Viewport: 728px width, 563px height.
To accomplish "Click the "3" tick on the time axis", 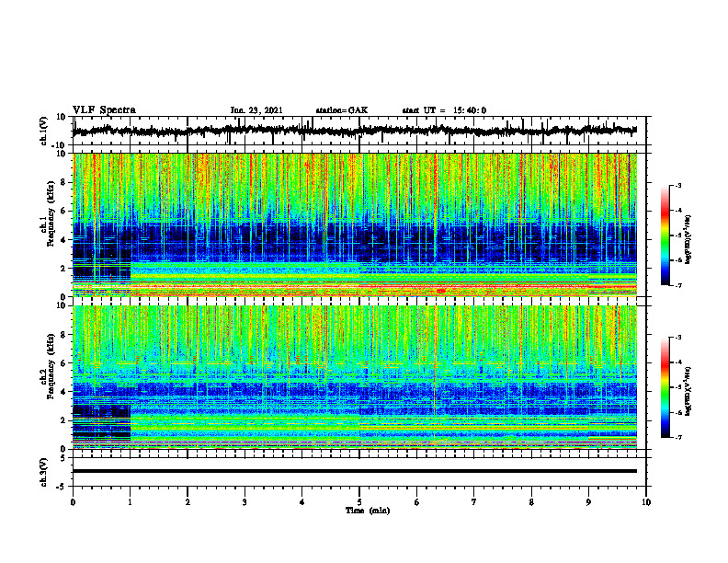I will [x=245, y=502].
